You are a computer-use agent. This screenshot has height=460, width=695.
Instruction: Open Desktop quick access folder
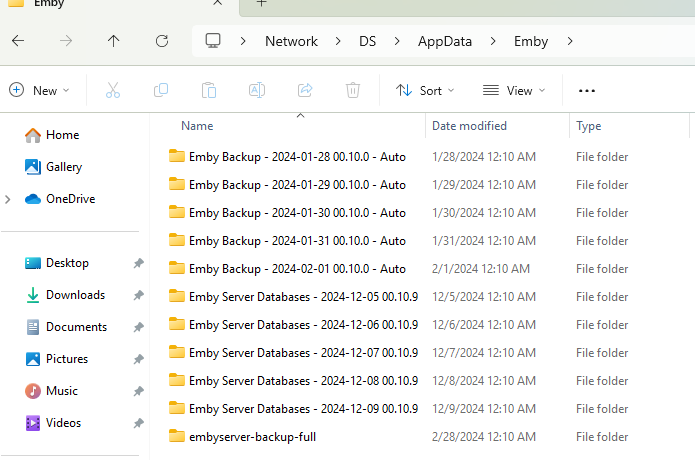pos(57,263)
